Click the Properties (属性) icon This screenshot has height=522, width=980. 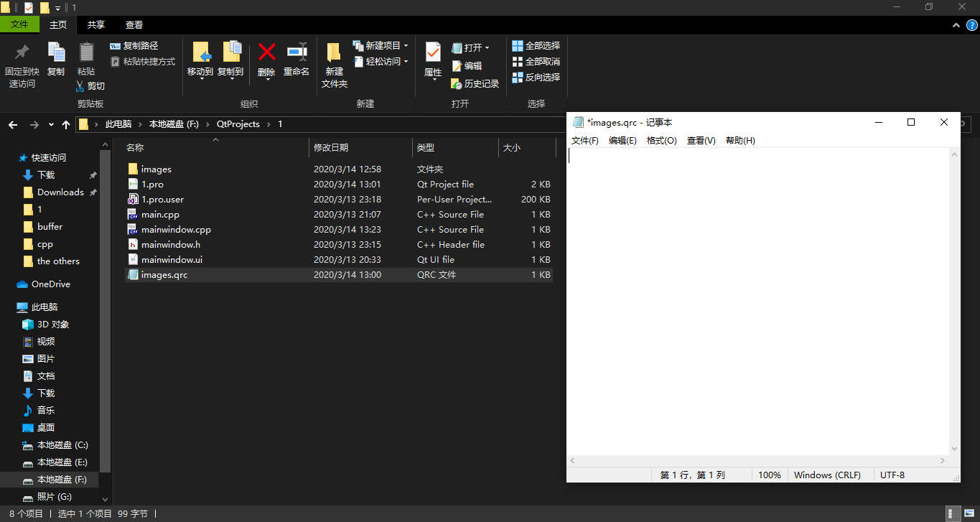point(433,52)
